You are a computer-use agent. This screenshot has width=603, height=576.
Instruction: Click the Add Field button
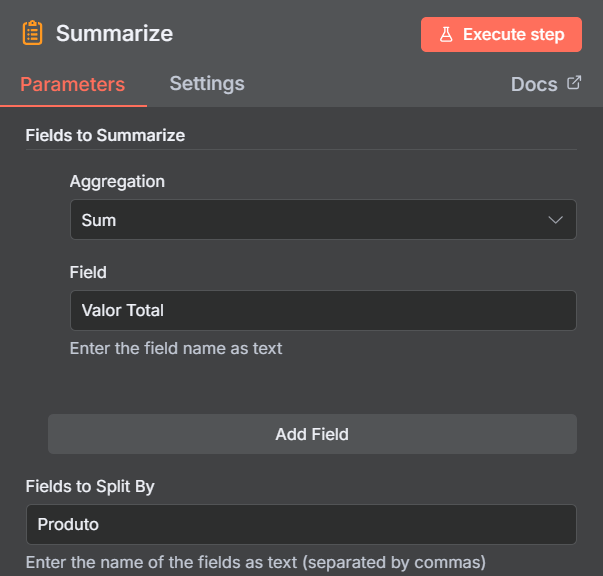coord(312,434)
